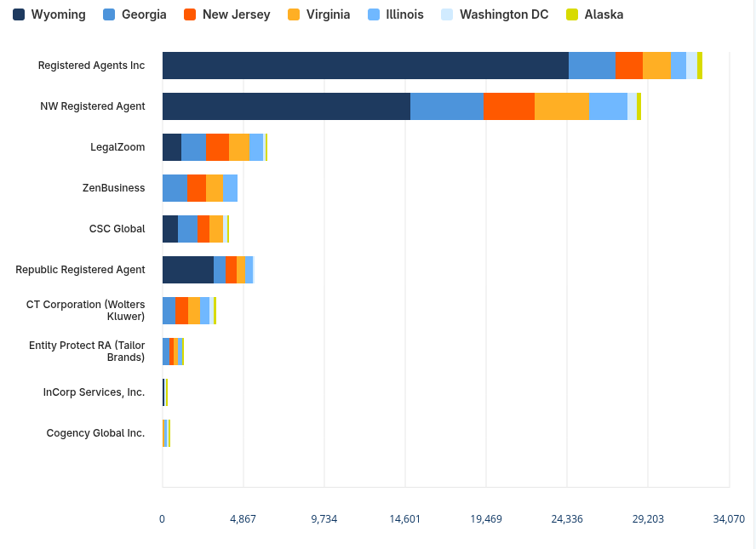Click the ZenBusiness axis label
756x549 pixels.
(x=114, y=188)
